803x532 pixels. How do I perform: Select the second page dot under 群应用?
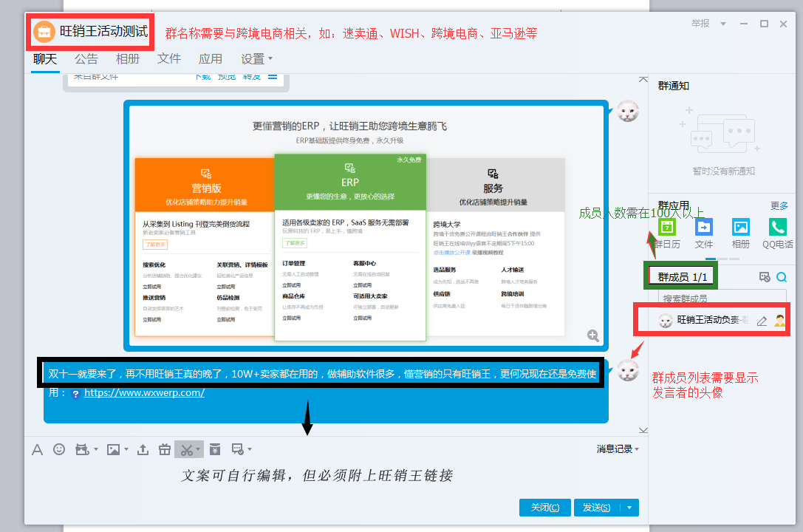click(x=722, y=259)
